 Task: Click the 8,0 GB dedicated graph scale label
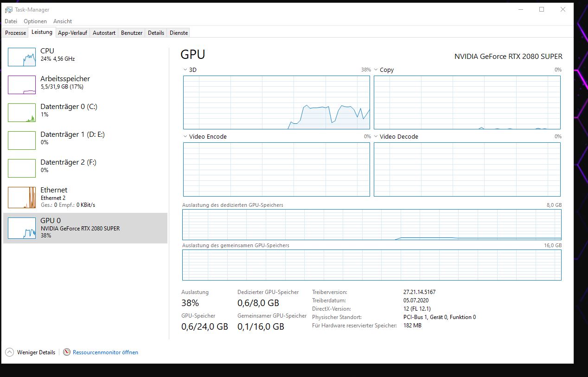[x=554, y=205]
